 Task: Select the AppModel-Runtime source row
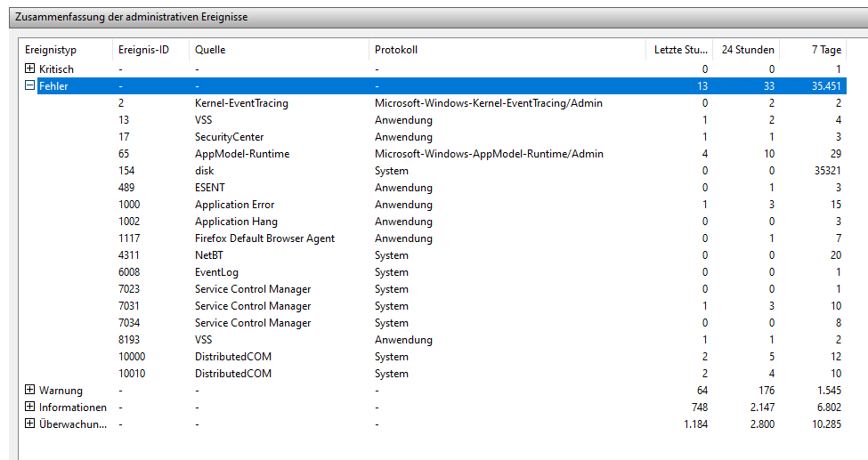coord(442,154)
